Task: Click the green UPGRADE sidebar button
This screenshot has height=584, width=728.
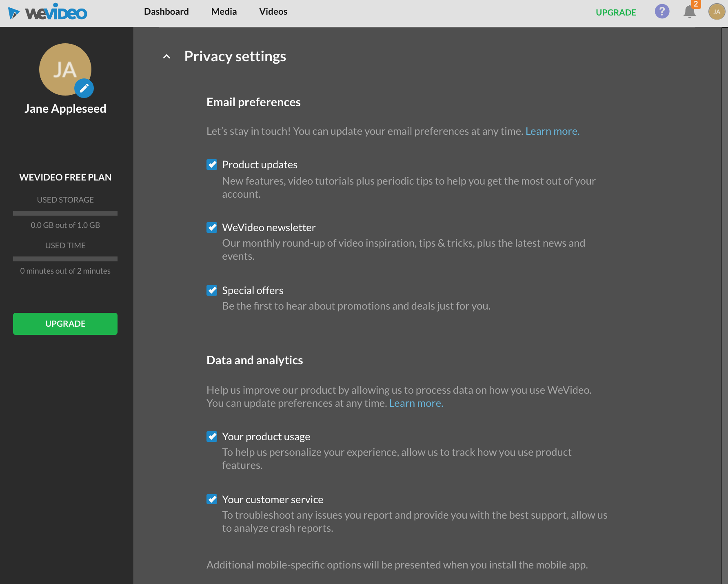Action: click(65, 324)
